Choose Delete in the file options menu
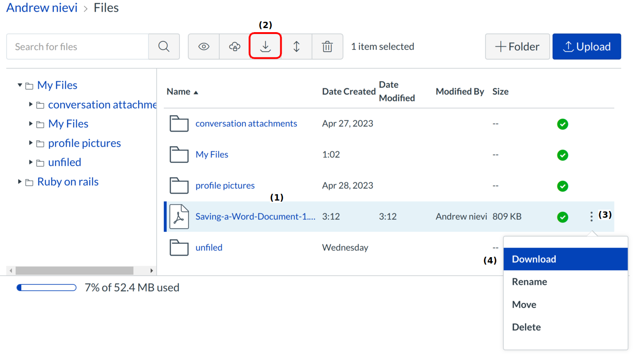 [x=526, y=327]
